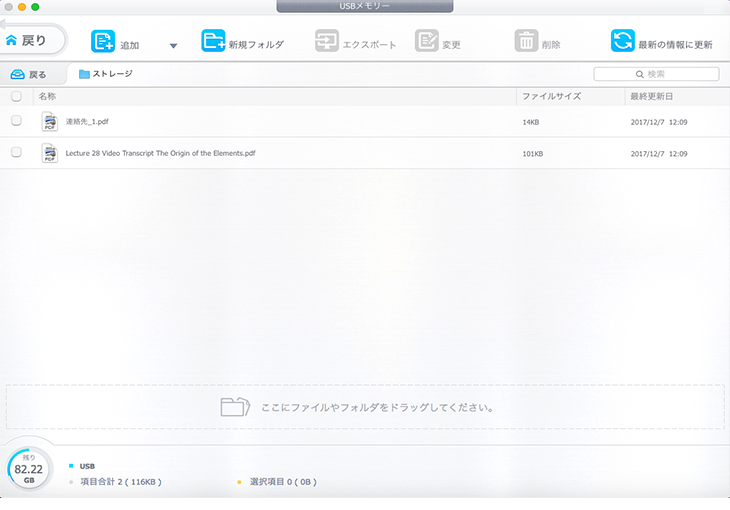This screenshot has height=510, width=730.
Task: Click the 14KB size cell
Action: coord(531,122)
